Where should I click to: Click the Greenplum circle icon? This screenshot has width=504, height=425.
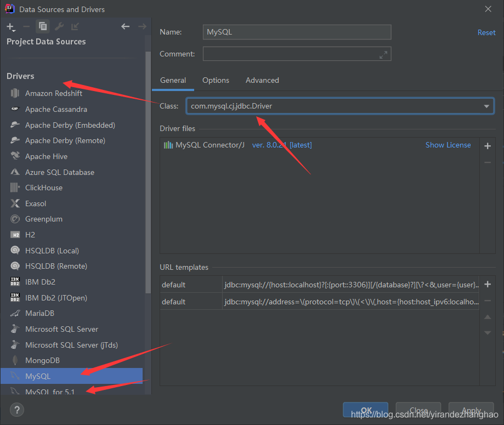click(15, 219)
